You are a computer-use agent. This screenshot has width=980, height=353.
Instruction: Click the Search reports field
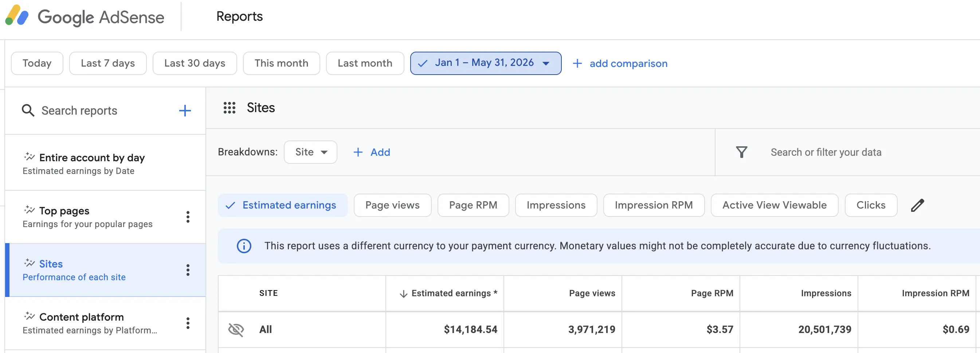(x=79, y=111)
